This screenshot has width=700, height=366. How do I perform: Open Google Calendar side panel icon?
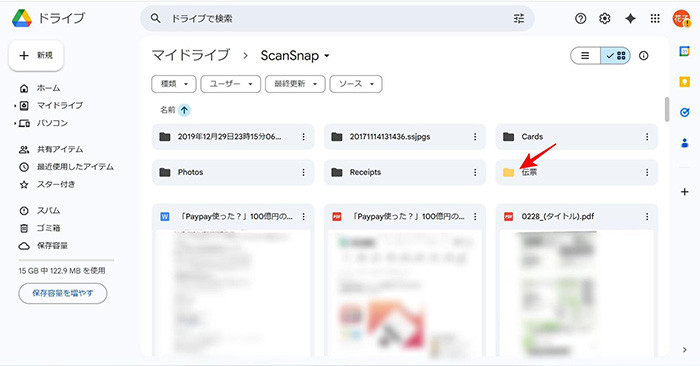684,51
